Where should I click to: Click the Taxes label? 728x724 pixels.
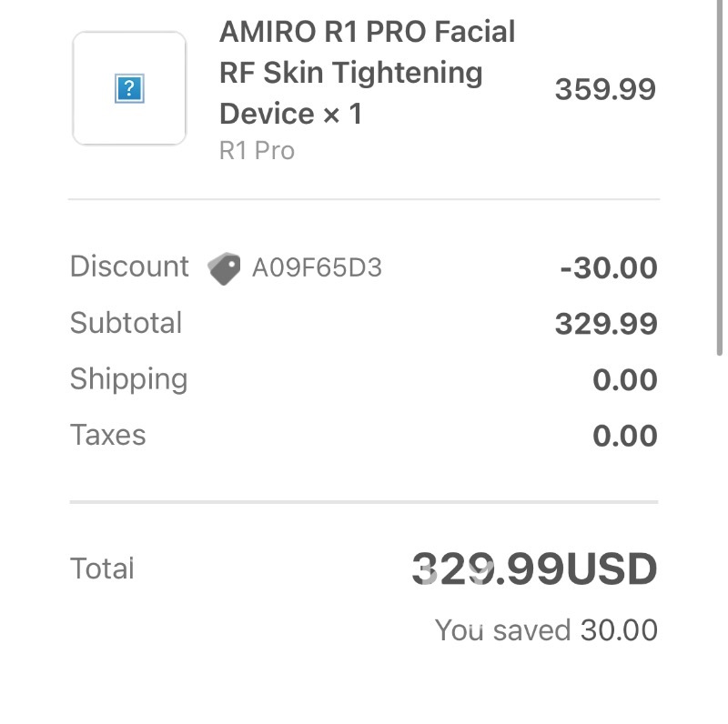click(x=107, y=435)
